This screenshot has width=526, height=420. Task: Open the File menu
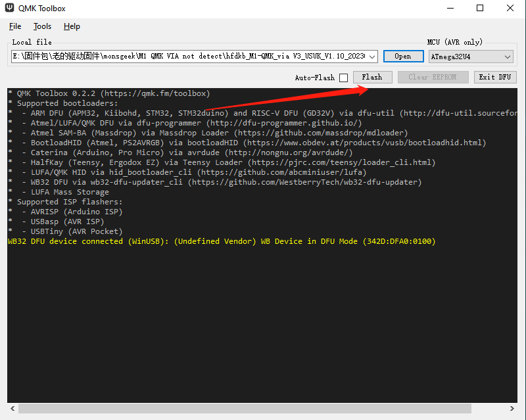coord(15,26)
